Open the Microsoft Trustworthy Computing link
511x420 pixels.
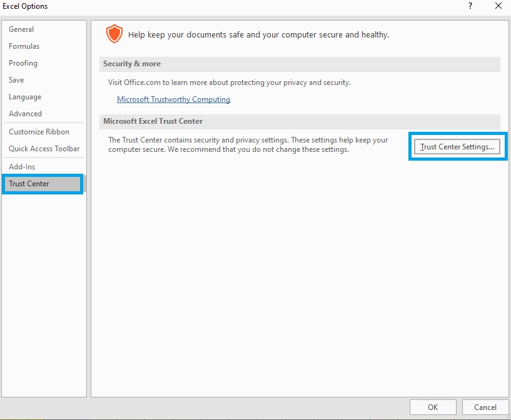point(173,99)
